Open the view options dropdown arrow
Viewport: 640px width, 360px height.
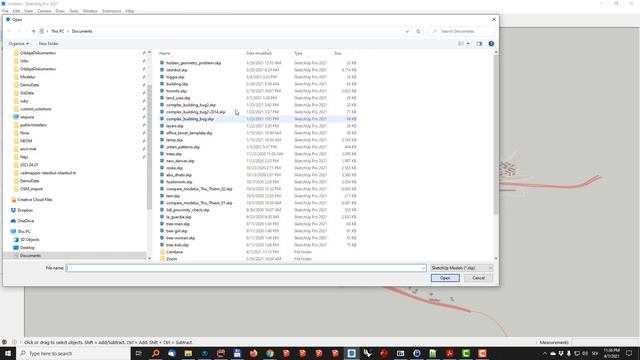pos(468,44)
